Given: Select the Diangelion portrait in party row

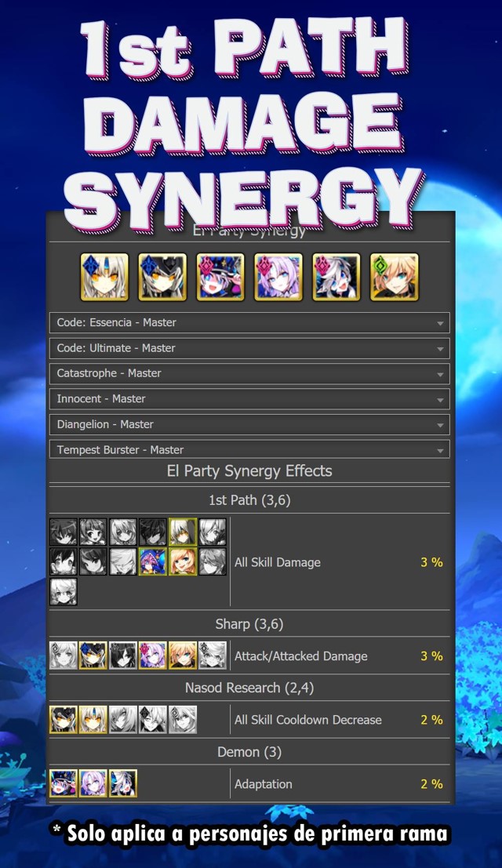Looking at the screenshot, I should tap(336, 277).
